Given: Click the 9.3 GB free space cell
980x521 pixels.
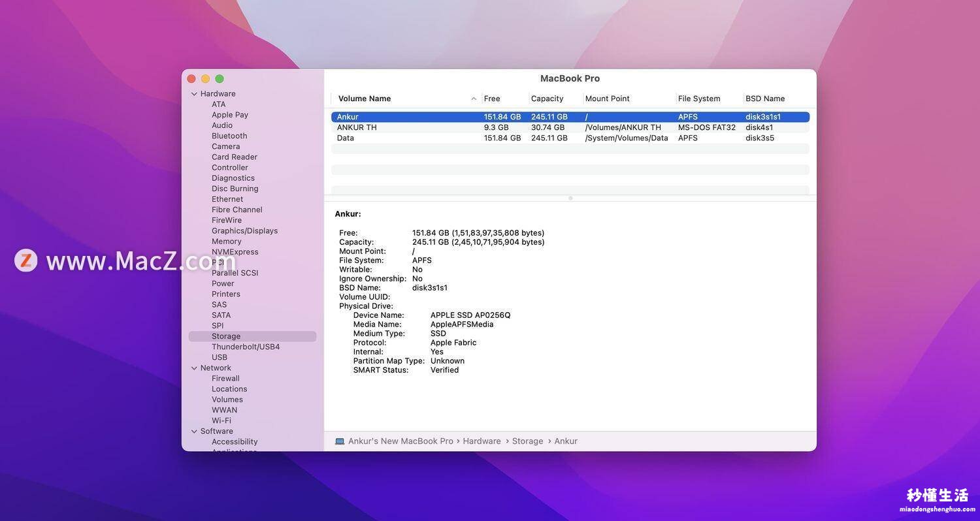Looking at the screenshot, I should pos(496,127).
